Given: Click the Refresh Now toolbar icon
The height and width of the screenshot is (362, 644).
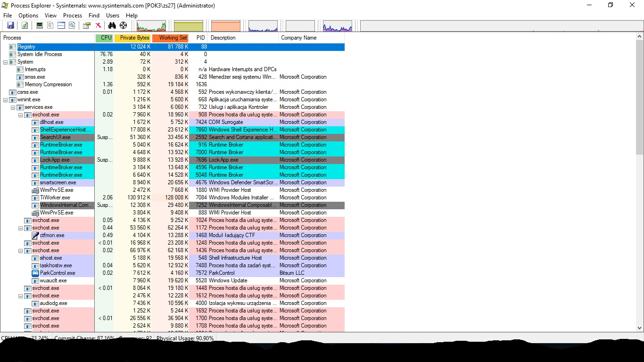Looking at the screenshot, I should 25,25.
